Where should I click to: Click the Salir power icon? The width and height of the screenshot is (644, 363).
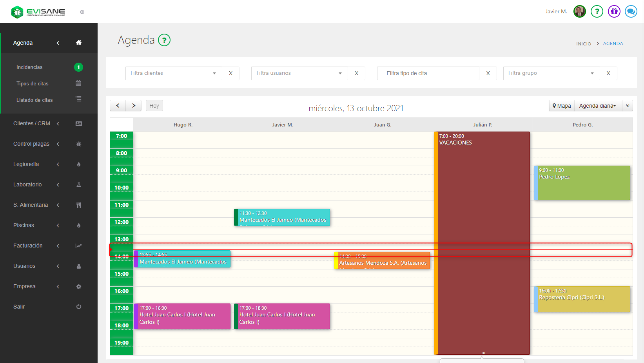point(79,307)
